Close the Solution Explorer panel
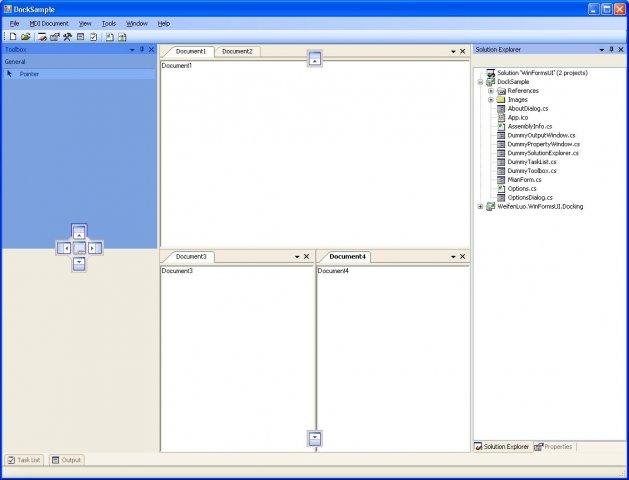 [x=621, y=49]
